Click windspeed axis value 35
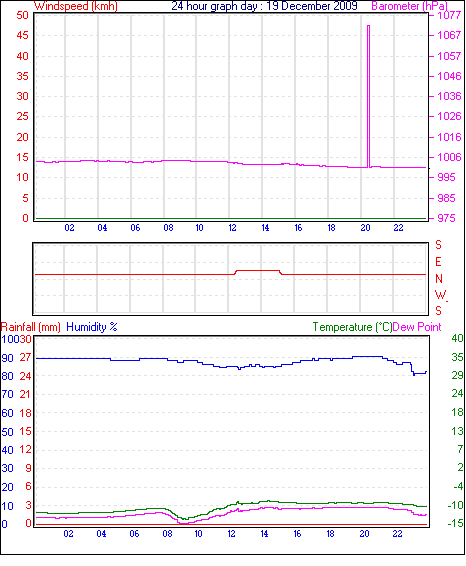466x566 pixels. 22,76
